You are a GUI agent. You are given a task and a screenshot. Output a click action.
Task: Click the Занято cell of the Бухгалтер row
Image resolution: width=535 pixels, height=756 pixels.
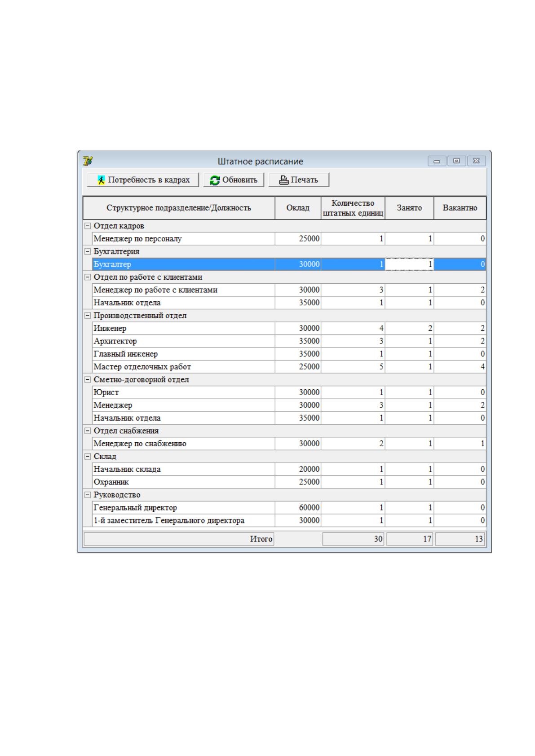coord(409,264)
